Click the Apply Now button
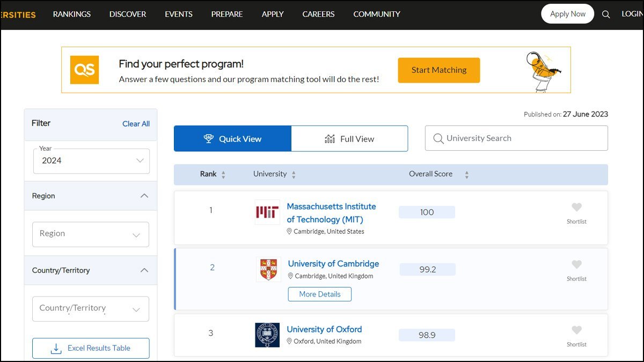The height and width of the screenshot is (362, 644). pyautogui.click(x=568, y=14)
